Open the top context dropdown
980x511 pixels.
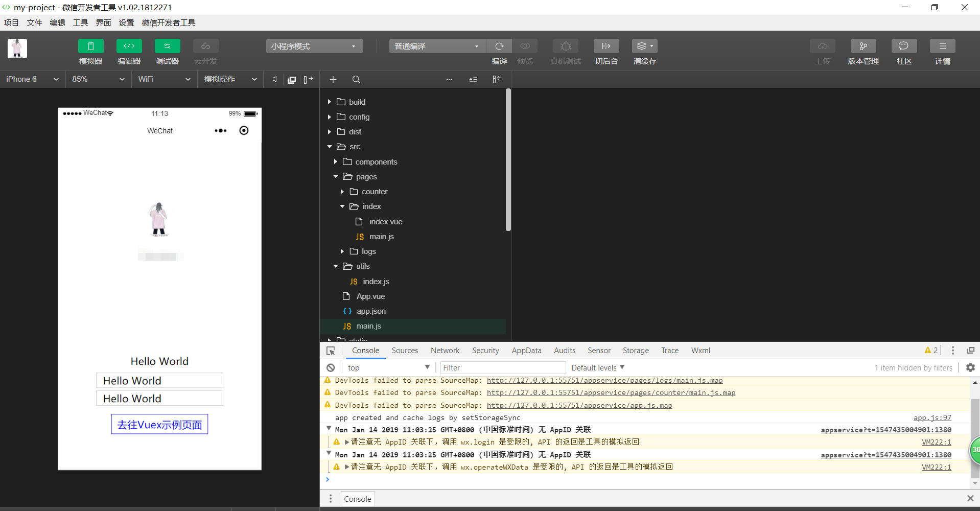(389, 367)
